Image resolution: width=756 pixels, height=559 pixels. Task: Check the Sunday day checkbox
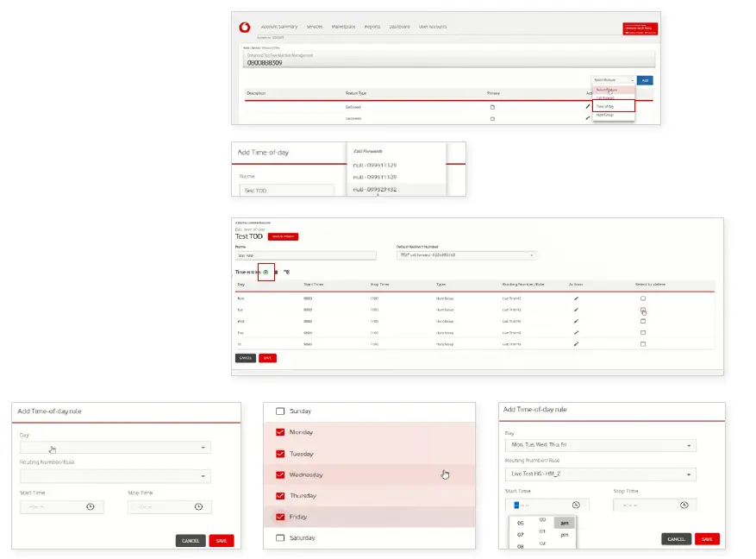pos(282,411)
